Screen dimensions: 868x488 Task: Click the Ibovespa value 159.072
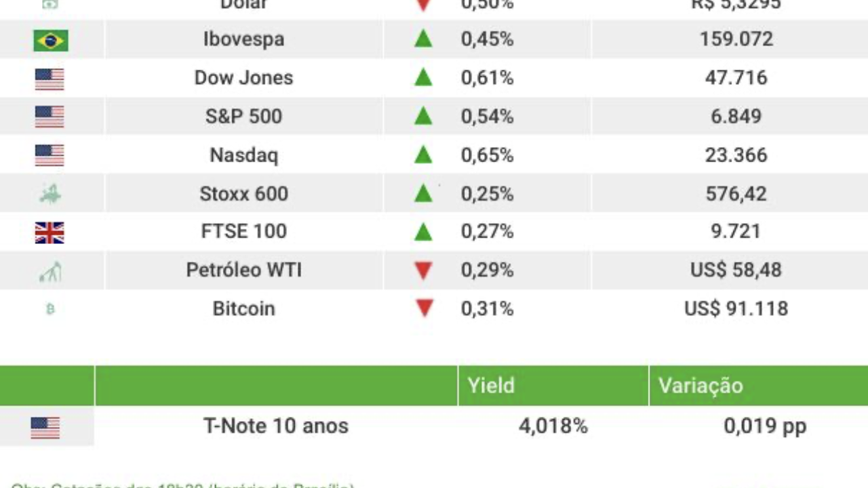[736, 39]
